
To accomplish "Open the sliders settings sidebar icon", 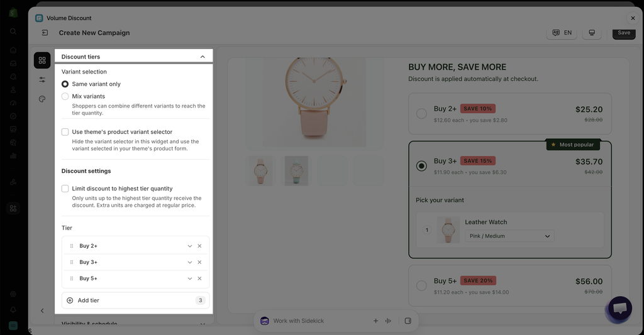I will (x=42, y=80).
